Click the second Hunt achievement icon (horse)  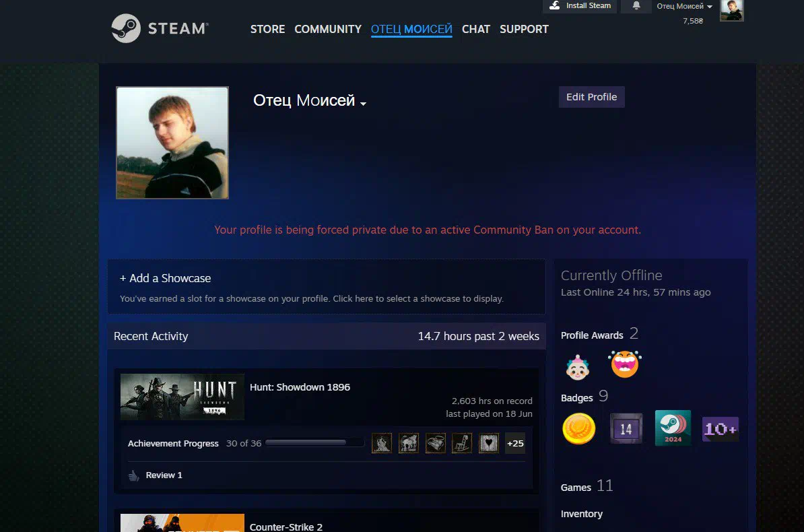[x=409, y=443]
